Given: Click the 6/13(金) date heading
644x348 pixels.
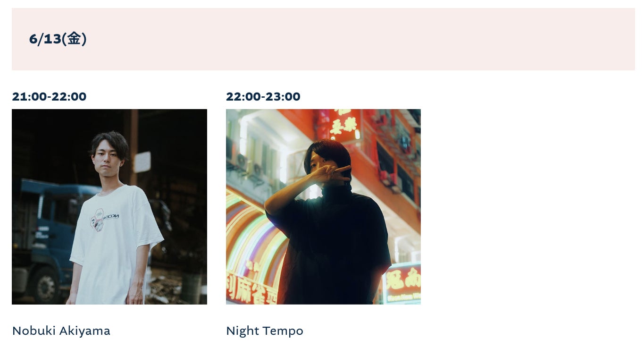Looking at the screenshot, I should pos(58,39).
